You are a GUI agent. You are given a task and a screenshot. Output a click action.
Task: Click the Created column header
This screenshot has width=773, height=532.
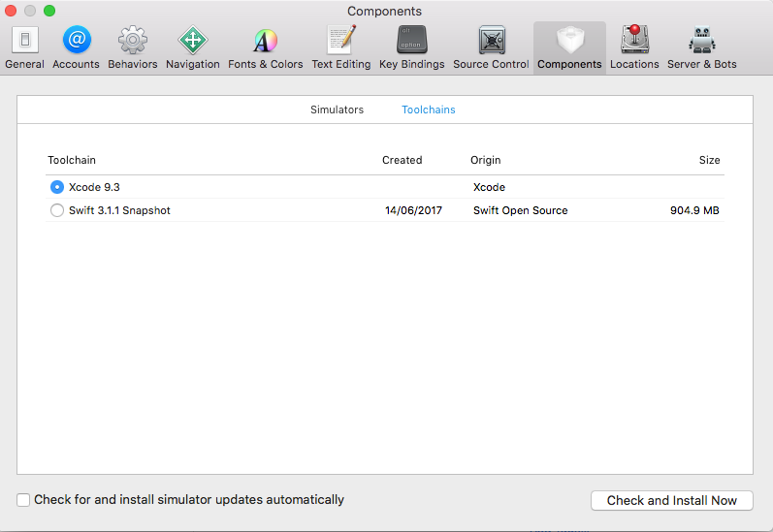402,160
